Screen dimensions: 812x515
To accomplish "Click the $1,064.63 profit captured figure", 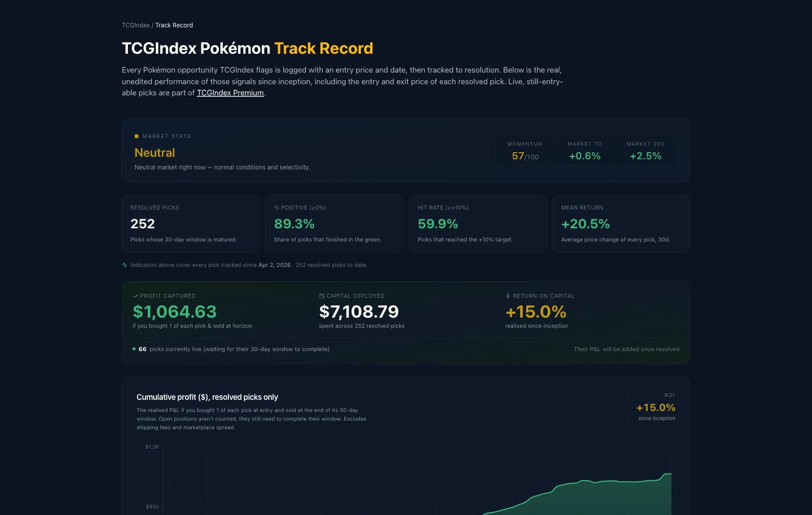I will pyautogui.click(x=175, y=312).
